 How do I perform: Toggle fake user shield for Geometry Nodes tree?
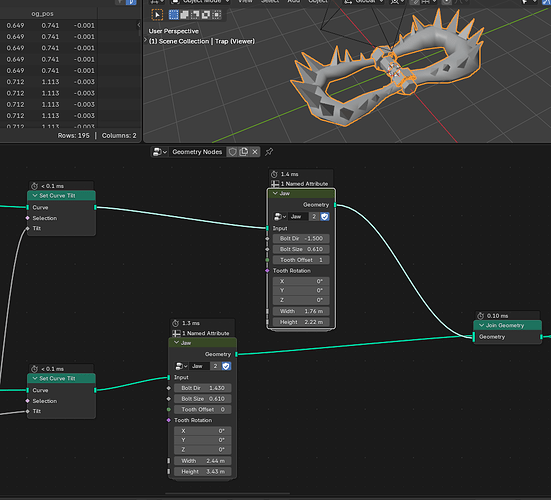pyautogui.click(x=232, y=152)
